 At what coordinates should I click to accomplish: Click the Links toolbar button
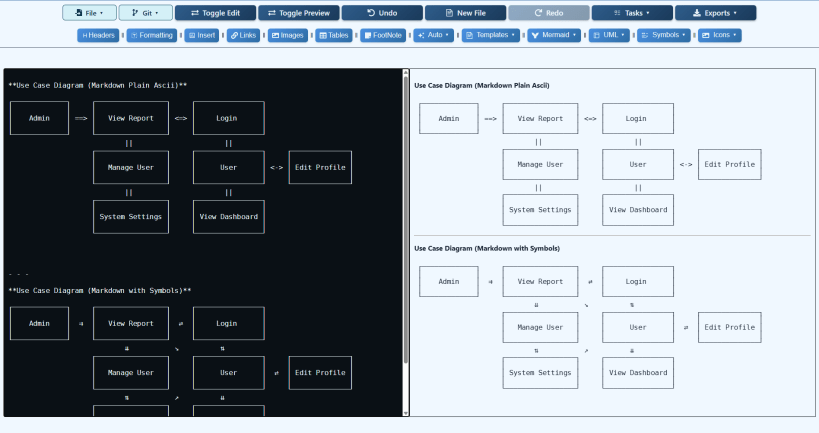[243, 35]
